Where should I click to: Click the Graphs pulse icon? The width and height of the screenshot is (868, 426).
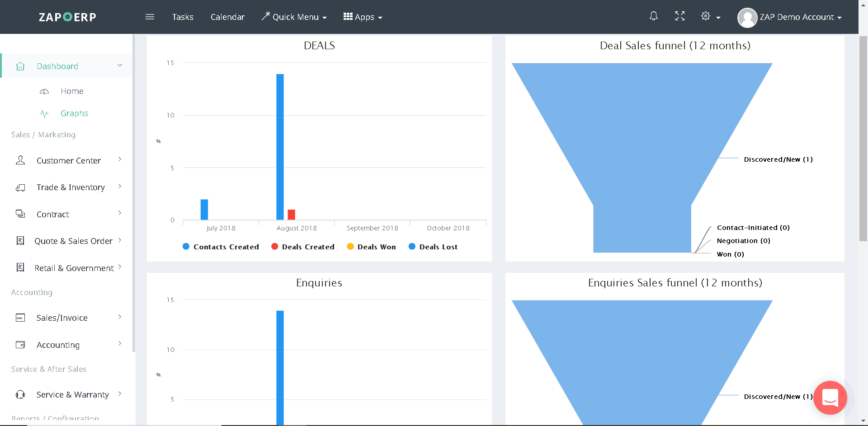44,113
